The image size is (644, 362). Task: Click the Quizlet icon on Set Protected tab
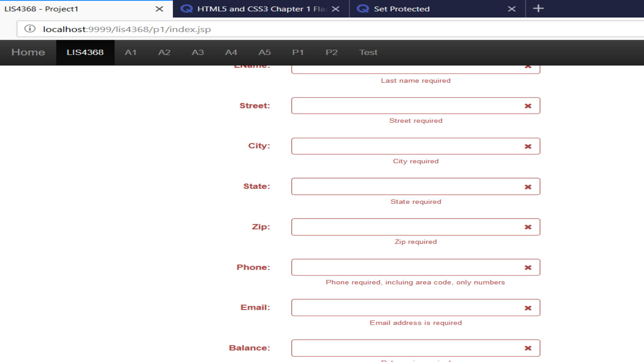[363, 9]
